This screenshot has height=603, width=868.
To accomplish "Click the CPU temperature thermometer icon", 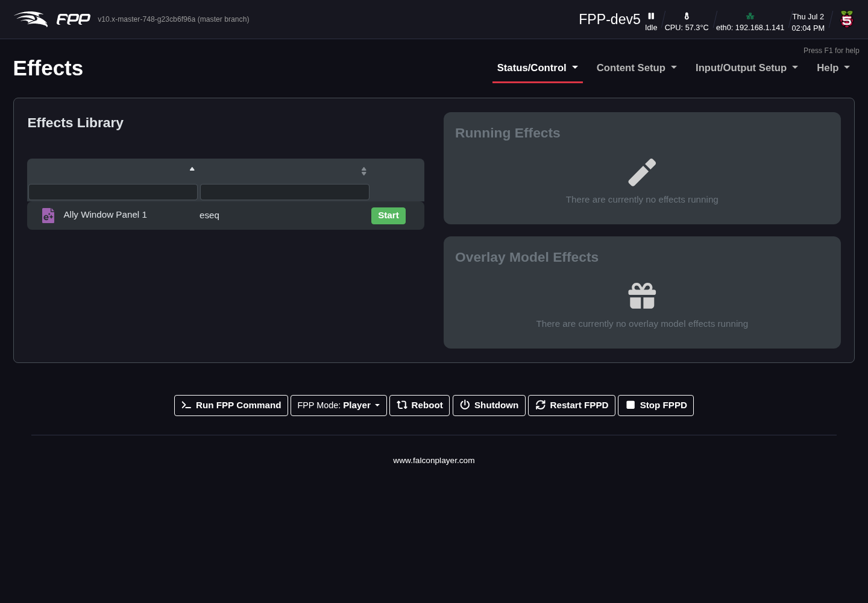I will [687, 16].
